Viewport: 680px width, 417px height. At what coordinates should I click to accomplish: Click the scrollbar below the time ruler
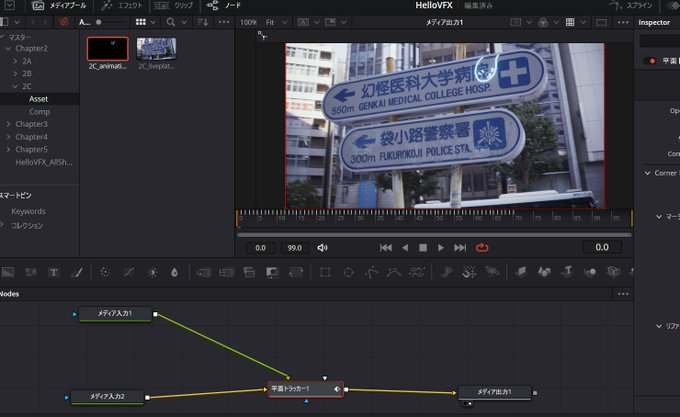(x=434, y=235)
